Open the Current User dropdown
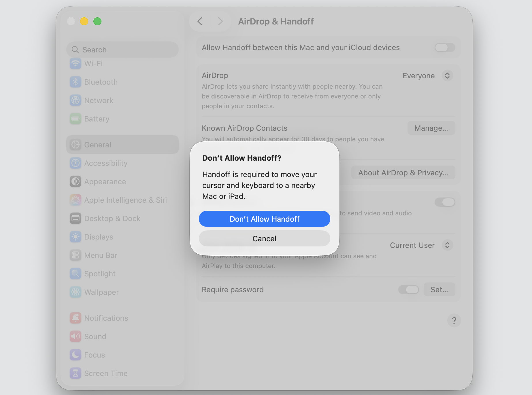Screen dimensions: 532x395 421,245
